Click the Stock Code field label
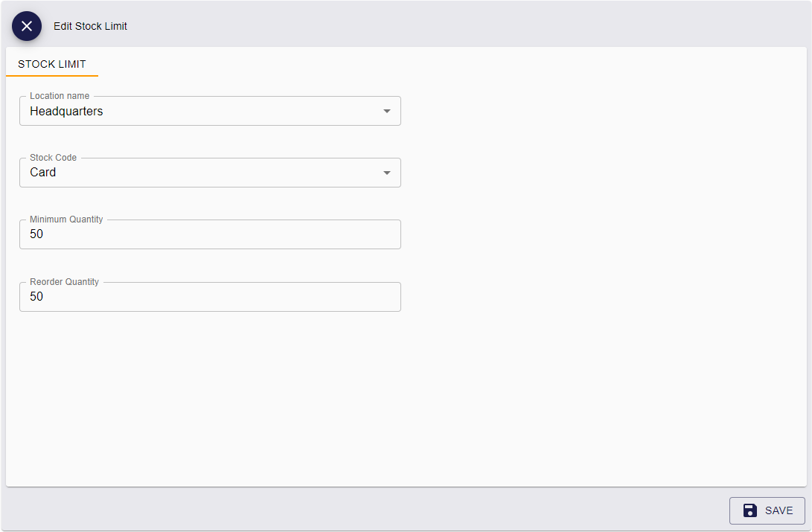The width and height of the screenshot is (812, 532). 53,158
